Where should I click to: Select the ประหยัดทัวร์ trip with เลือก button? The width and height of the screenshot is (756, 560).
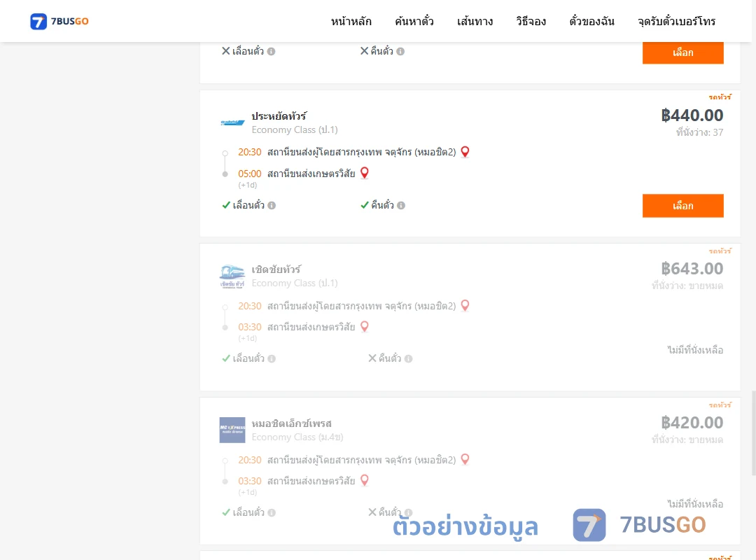tap(682, 206)
